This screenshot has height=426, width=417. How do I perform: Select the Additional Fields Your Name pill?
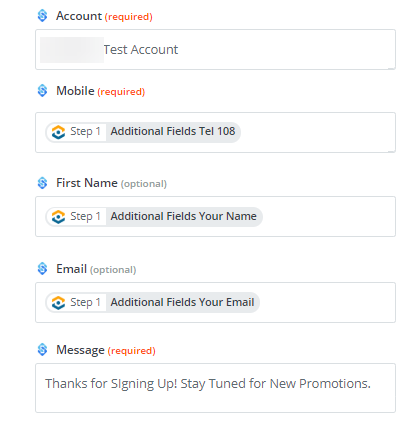(x=154, y=217)
